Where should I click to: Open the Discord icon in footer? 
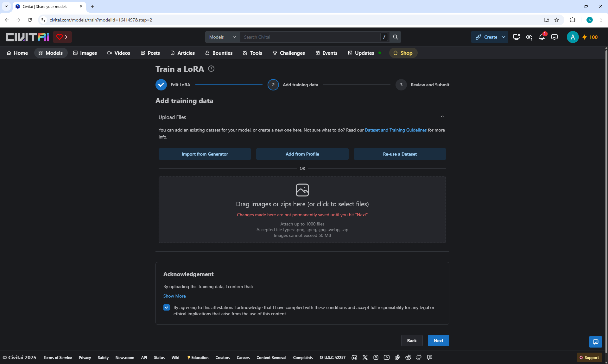(x=354, y=357)
